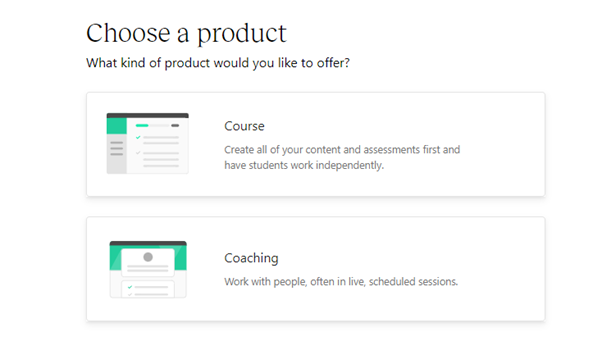Choose the Coaching title text
The width and height of the screenshot is (602, 364).
[251, 258]
